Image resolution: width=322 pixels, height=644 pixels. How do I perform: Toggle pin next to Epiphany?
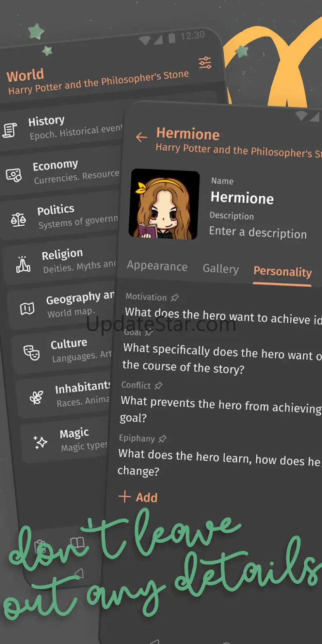coord(163,439)
